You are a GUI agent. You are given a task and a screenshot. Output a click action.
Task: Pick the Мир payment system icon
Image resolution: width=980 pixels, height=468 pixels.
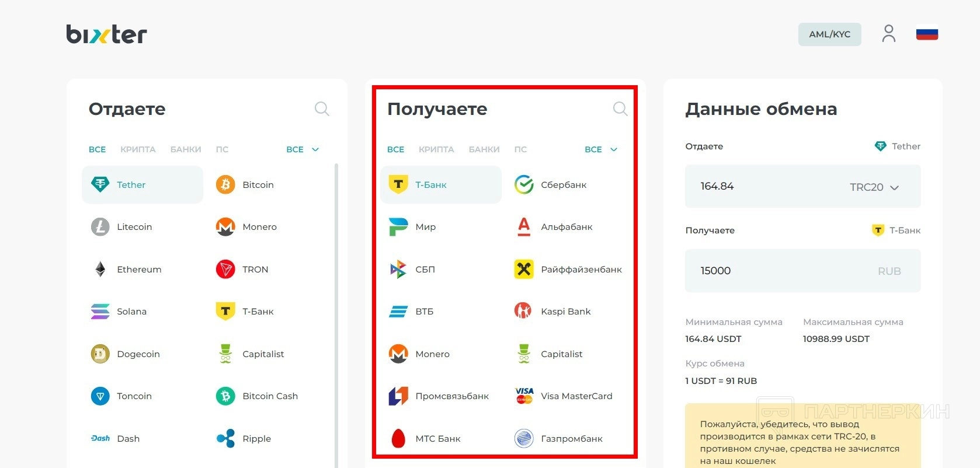(x=398, y=226)
